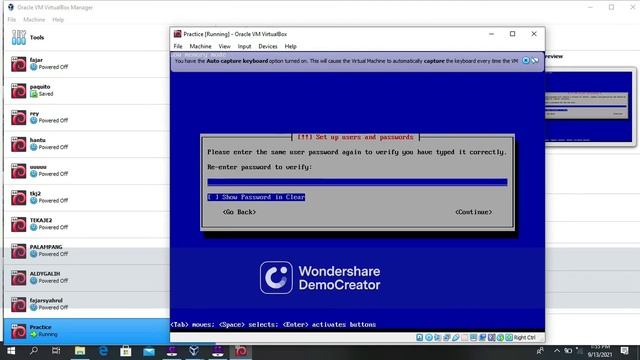
Task: Open the Mail app from the taskbar
Action: coord(149,351)
